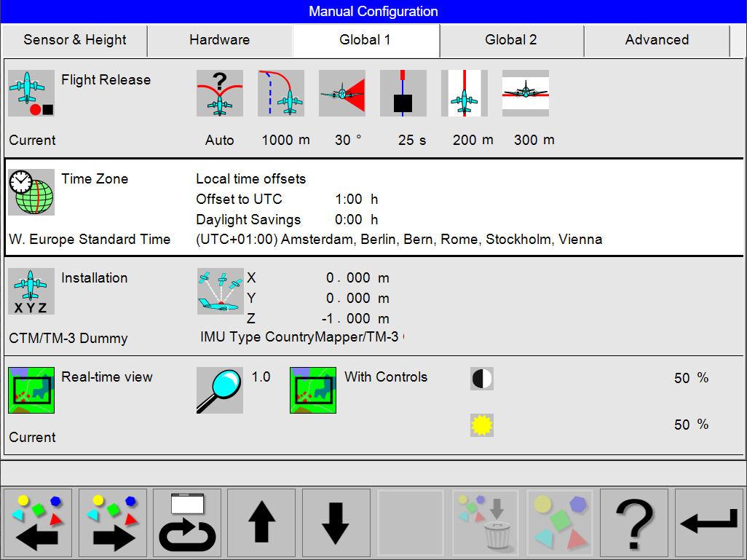
Task: Open the IMU lever arm diagram setting
Action: click(x=219, y=291)
